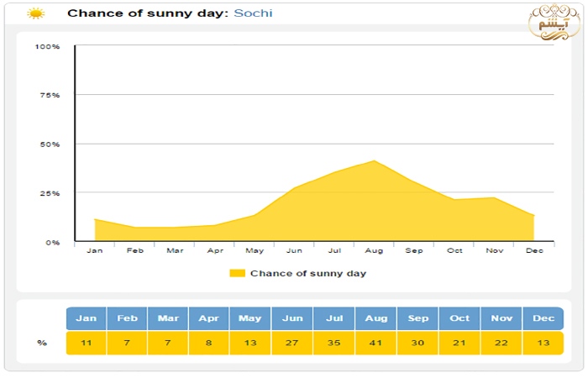Click the Oct label on chart x-axis

point(454,250)
